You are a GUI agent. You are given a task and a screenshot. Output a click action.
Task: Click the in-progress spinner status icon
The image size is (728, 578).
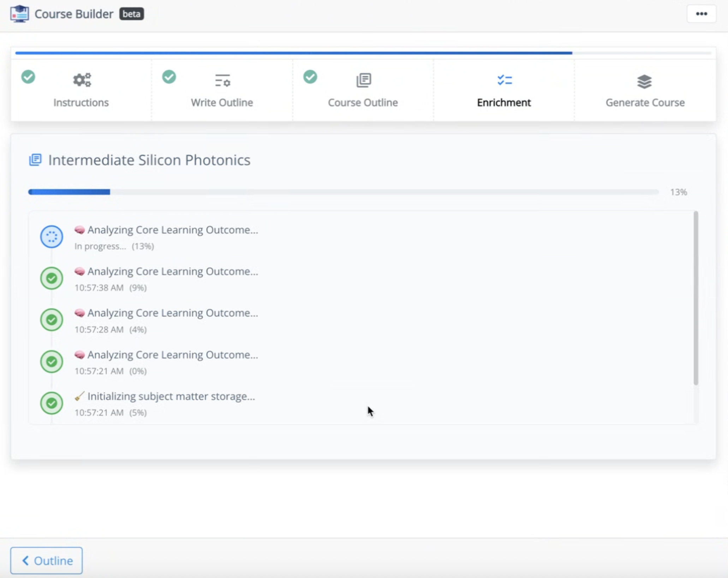[52, 237]
